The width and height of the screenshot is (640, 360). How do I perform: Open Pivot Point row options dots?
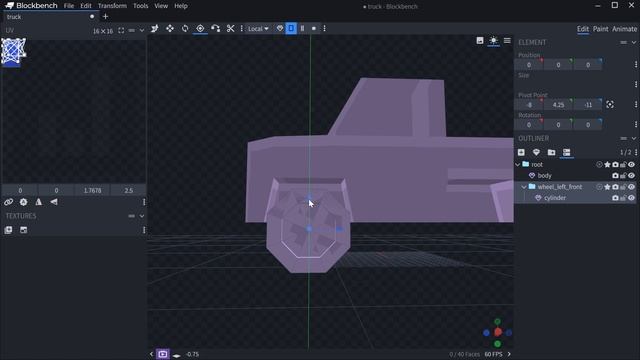[x=636, y=104]
